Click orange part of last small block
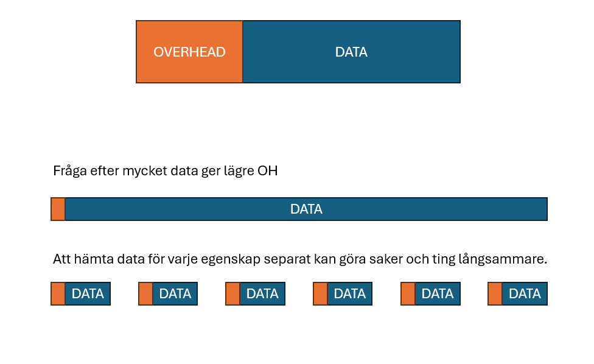594x364 pixels. [x=495, y=293]
